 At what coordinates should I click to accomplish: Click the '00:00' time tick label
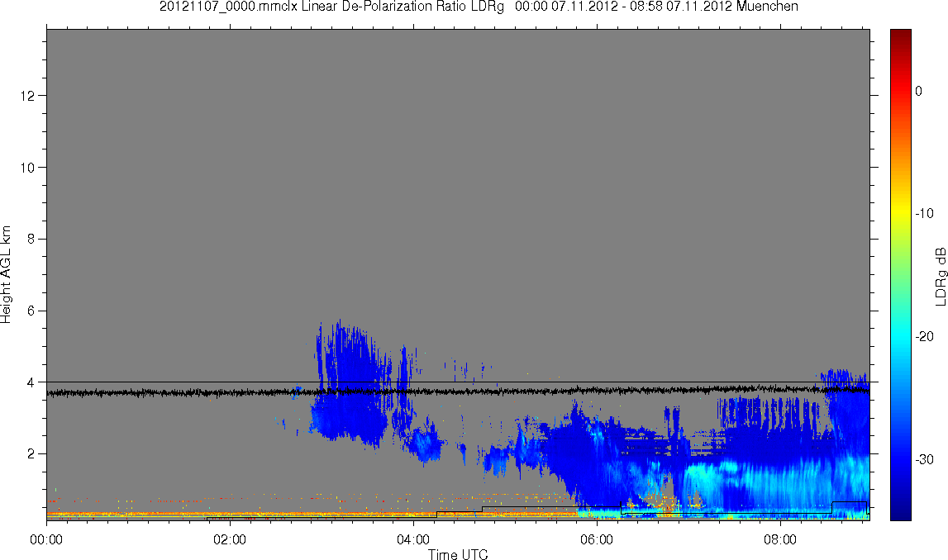pyautogui.click(x=46, y=539)
